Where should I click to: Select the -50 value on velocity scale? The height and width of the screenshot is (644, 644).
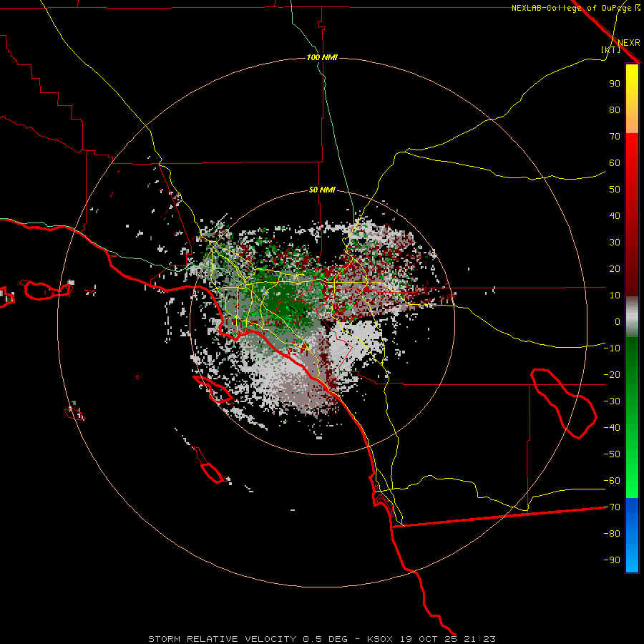pyautogui.click(x=612, y=454)
